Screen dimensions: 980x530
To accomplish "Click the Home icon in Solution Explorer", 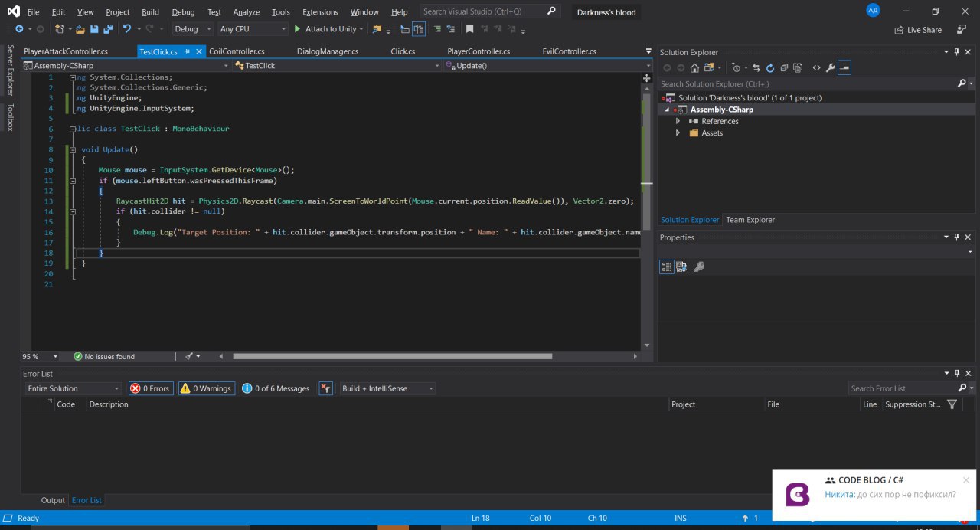I will tap(696, 67).
